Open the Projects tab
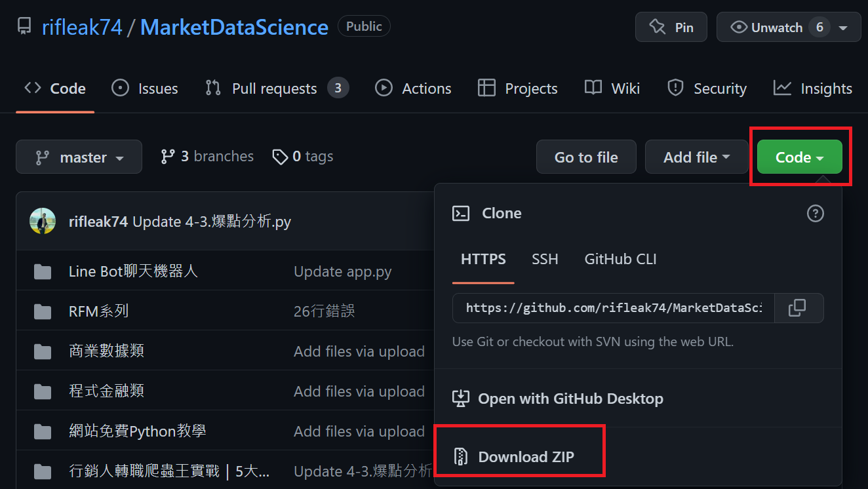This screenshot has width=868, height=489. 518,88
